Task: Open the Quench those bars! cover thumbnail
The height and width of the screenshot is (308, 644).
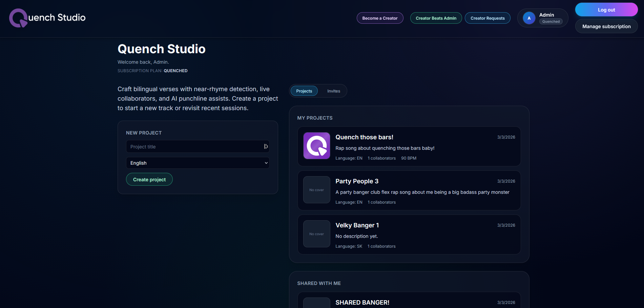Action: point(316,146)
